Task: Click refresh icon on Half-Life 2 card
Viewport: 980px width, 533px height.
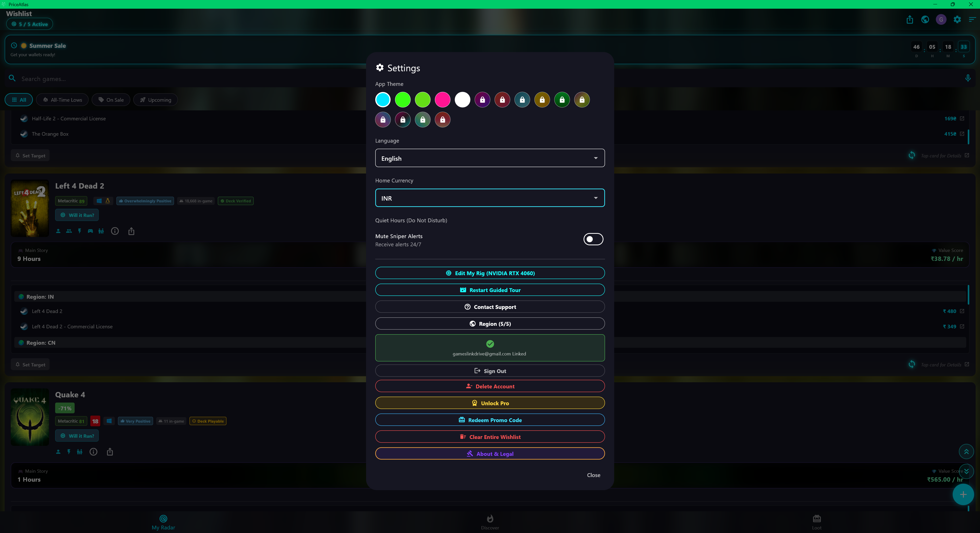Action: pyautogui.click(x=912, y=155)
